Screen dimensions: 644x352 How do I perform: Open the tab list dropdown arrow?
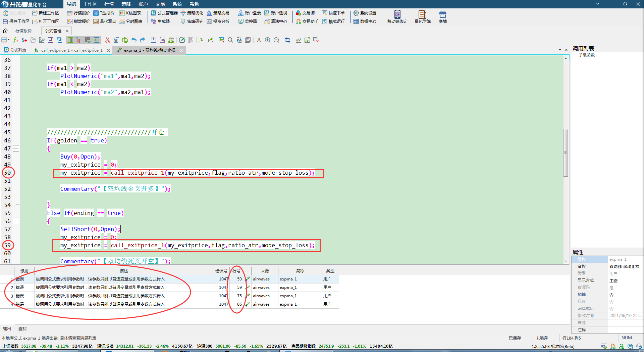(x=560, y=50)
